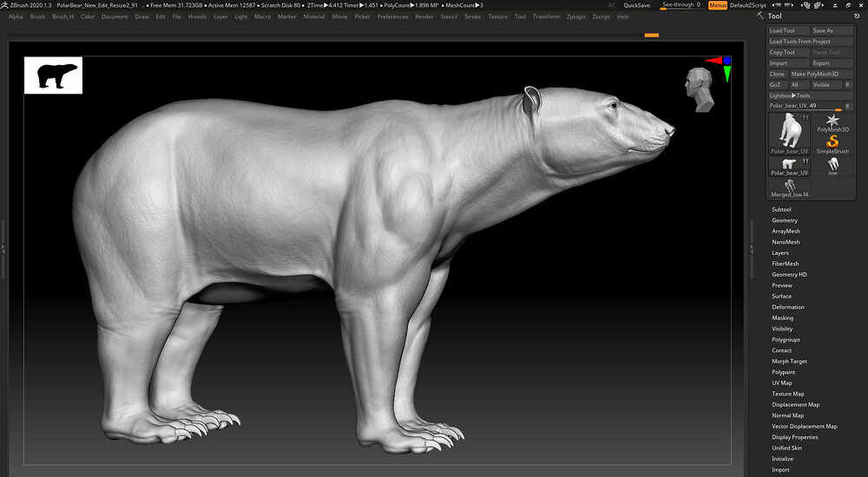Adjust the See-through slider
The width and height of the screenshot is (868, 477).
click(x=681, y=5)
